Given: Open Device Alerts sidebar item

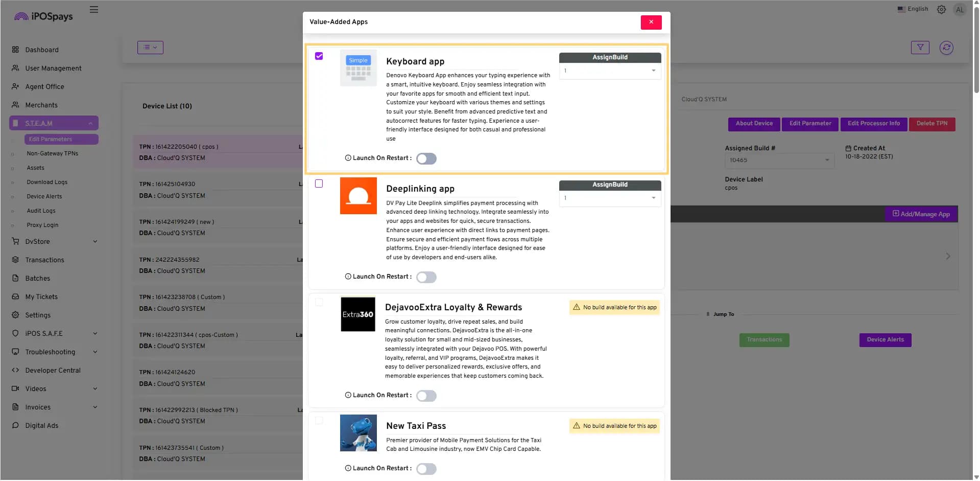Looking at the screenshot, I should click(44, 196).
